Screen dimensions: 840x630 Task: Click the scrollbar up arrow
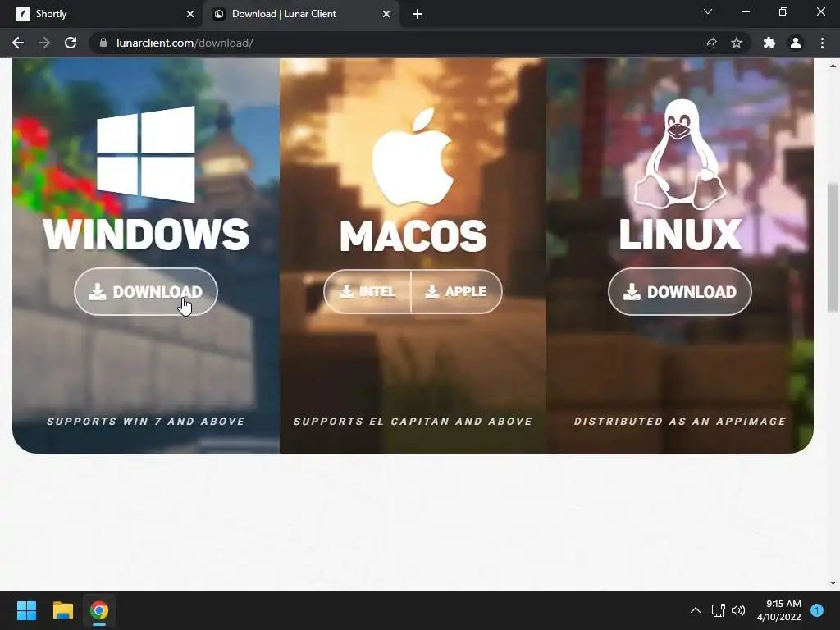pos(833,66)
